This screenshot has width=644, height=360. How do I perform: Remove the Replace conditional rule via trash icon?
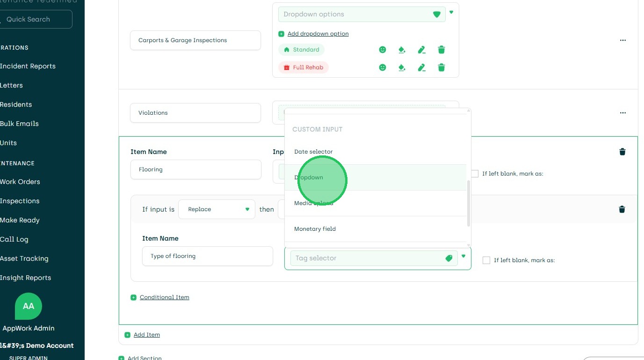pyautogui.click(x=622, y=209)
